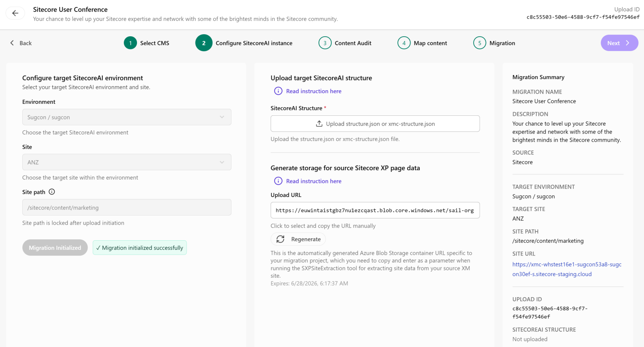Click step 4 circle icon
644x347 pixels.
click(x=404, y=43)
